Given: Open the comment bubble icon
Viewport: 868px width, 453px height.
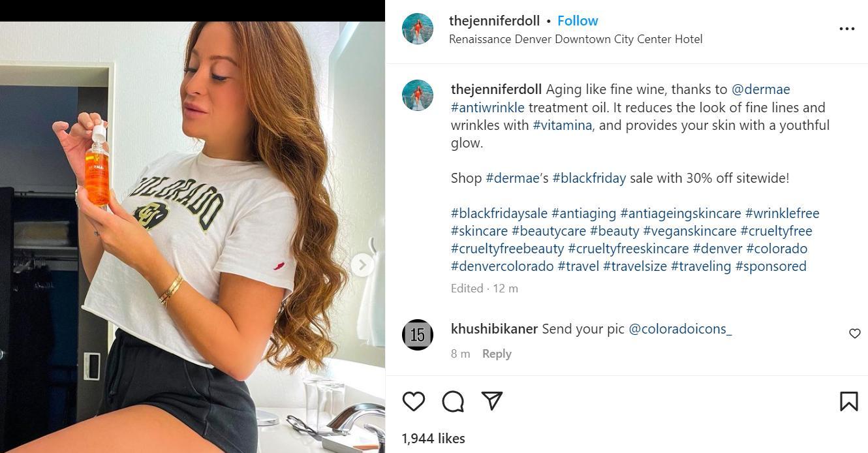Looking at the screenshot, I should pyautogui.click(x=453, y=401).
